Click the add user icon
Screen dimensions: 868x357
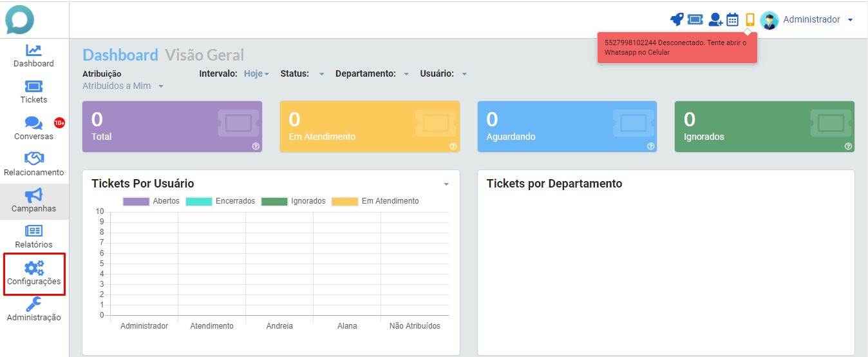tap(715, 19)
